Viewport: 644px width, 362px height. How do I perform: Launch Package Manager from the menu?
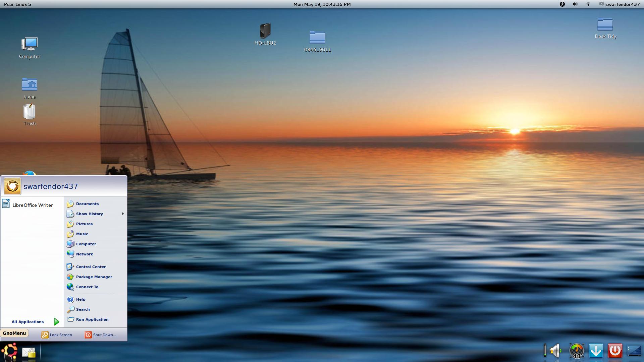(x=94, y=277)
